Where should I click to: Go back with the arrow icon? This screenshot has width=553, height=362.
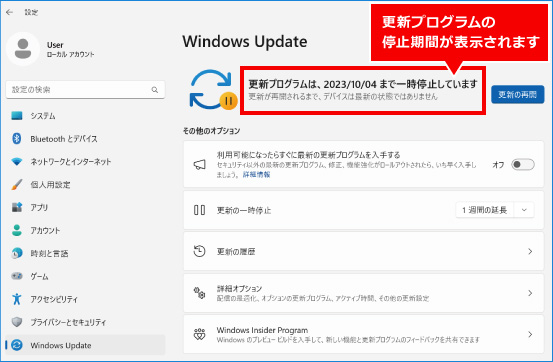tap(10, 12)
